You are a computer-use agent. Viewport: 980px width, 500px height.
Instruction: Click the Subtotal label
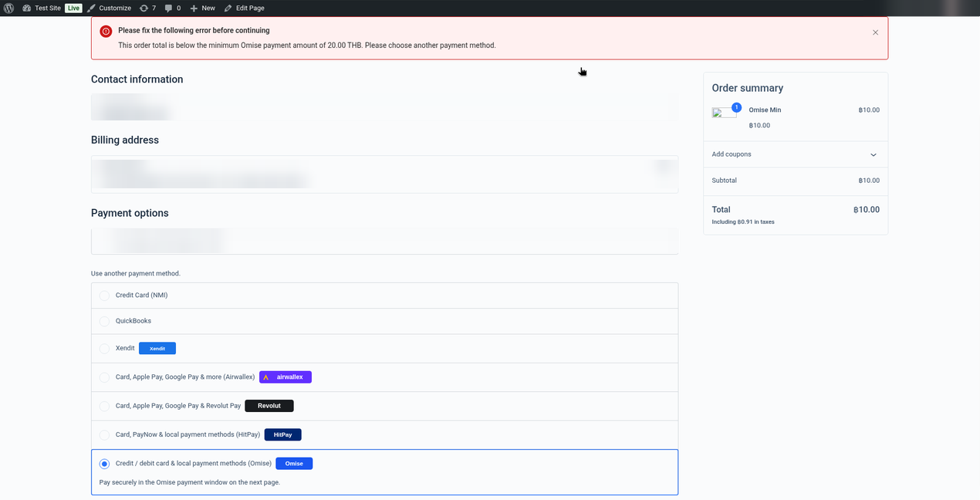[725, 181]
